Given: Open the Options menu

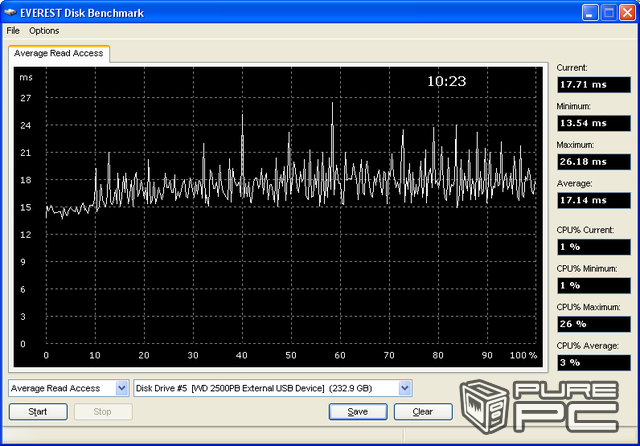Looking at the screenshot, I should [x=44, y=31].
